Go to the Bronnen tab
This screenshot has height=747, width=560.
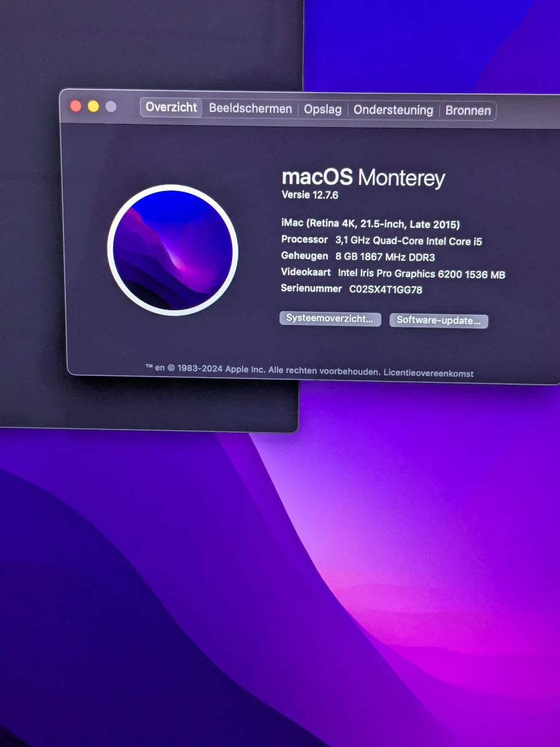tap(468, 111)
